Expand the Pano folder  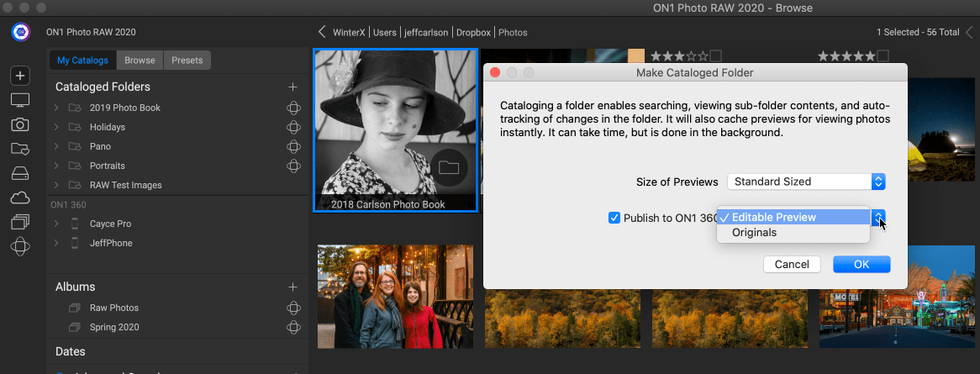pyautogui.click(x=56, y=146)
